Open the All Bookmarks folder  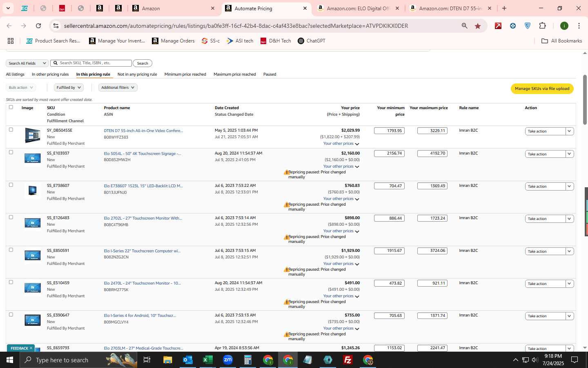coord(561,41)
